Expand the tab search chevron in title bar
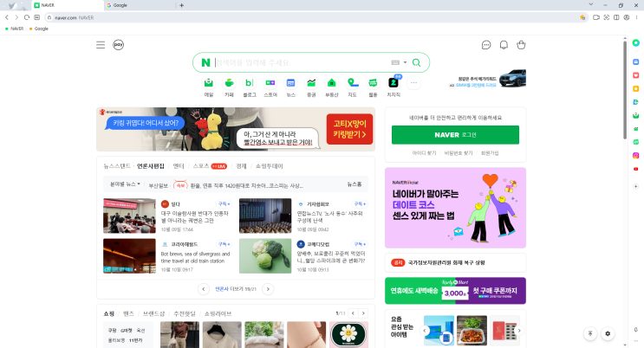Viewport: 644px width, 348px height. (590, 4)
